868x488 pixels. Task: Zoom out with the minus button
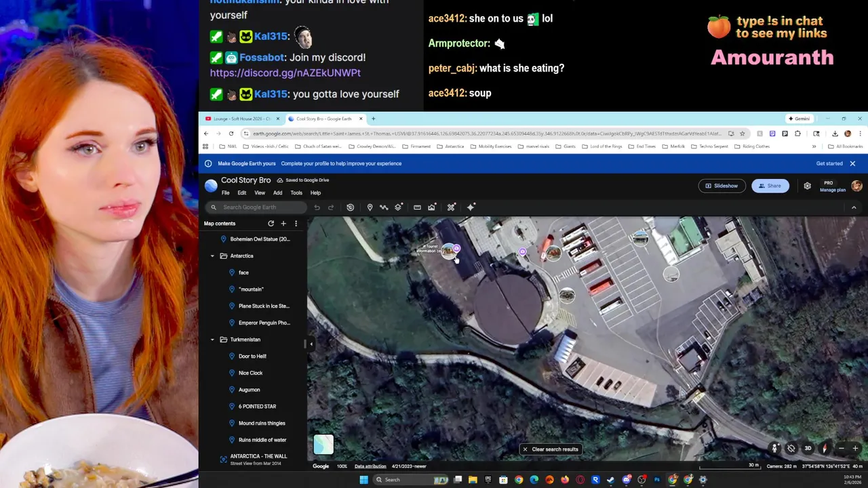(841, 449)
